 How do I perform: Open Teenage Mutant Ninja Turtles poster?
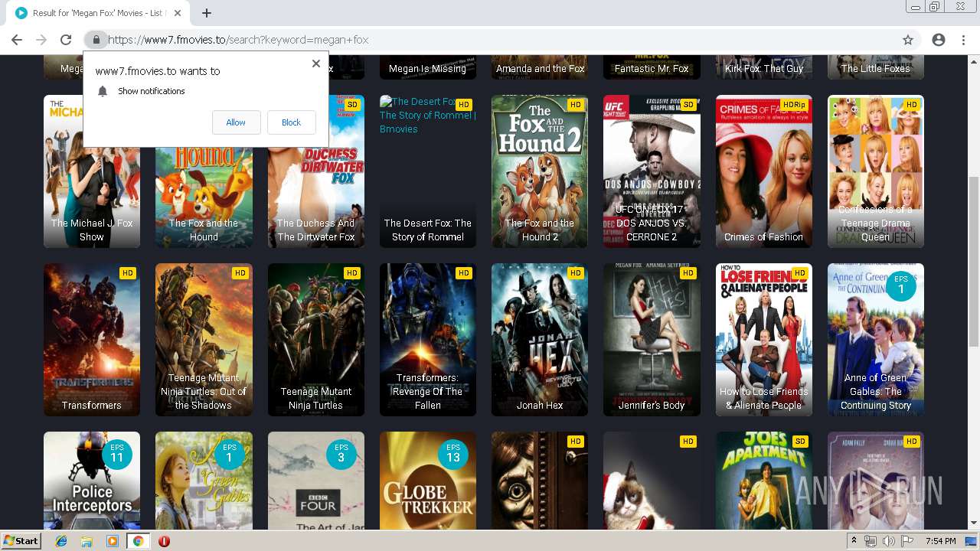(x=316, y=340)
